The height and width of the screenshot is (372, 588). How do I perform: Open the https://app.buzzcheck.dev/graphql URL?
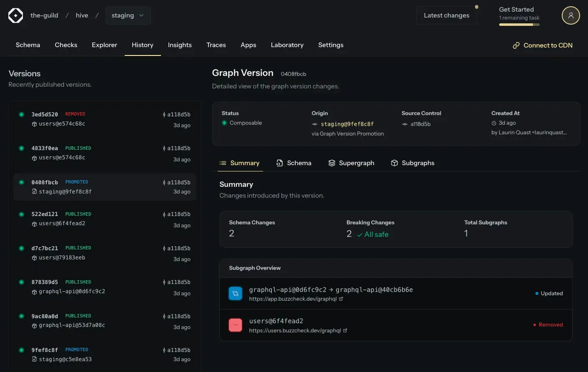[x=293, y=299]
